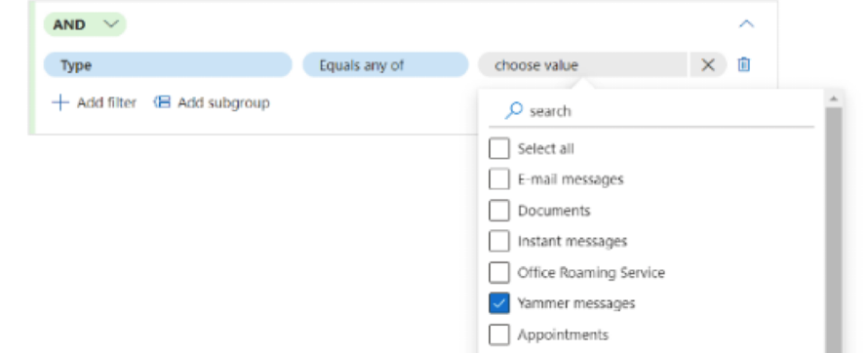This screenshot has width=868, height=353.
Task: Click the plus icon for Add filter
Action: (x=59, y=102)
